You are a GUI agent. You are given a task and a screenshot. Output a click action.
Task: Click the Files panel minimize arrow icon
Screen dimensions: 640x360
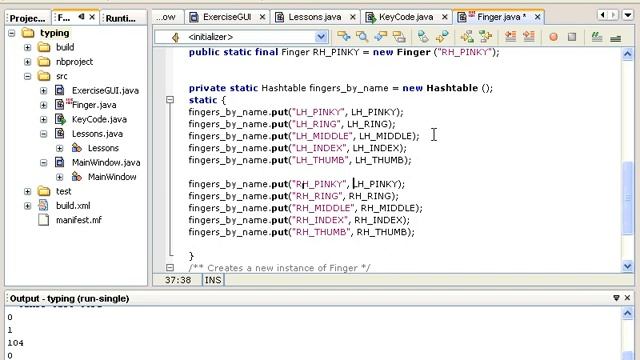81,17
